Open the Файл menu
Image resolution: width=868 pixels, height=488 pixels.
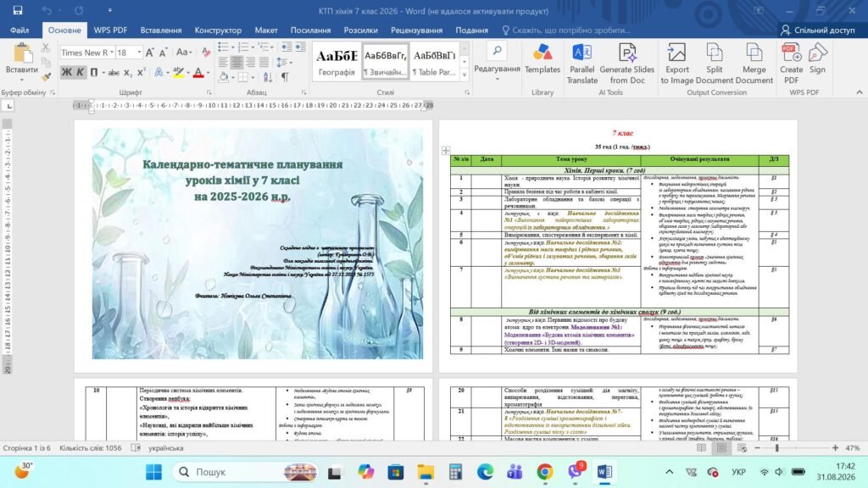[19, 30]
